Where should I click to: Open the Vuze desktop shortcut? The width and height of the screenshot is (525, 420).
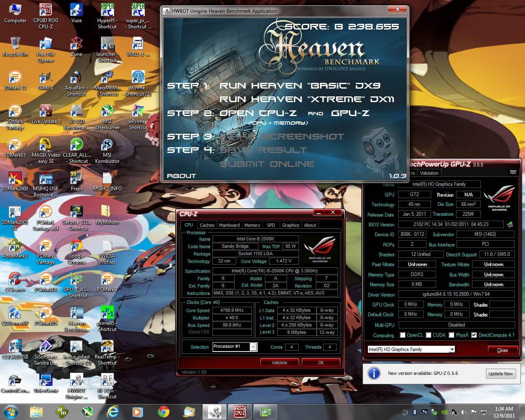(76, 14)
